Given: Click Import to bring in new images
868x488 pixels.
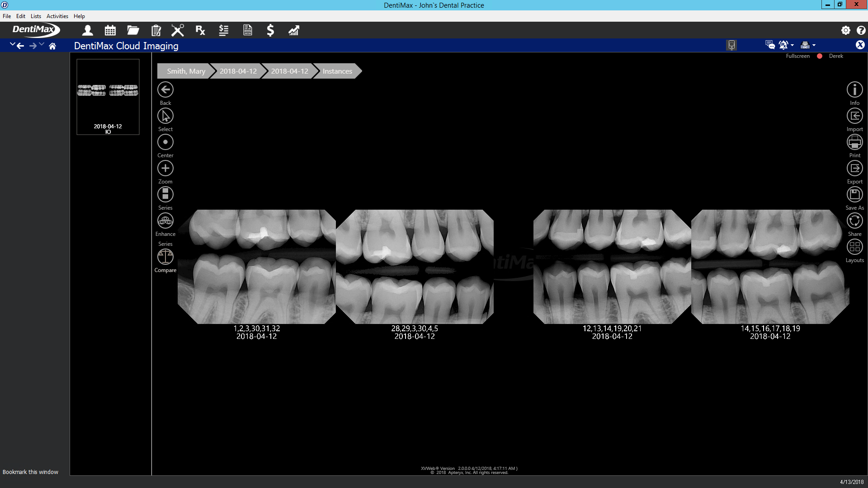Looking at the screenshot, I should 854,116.
